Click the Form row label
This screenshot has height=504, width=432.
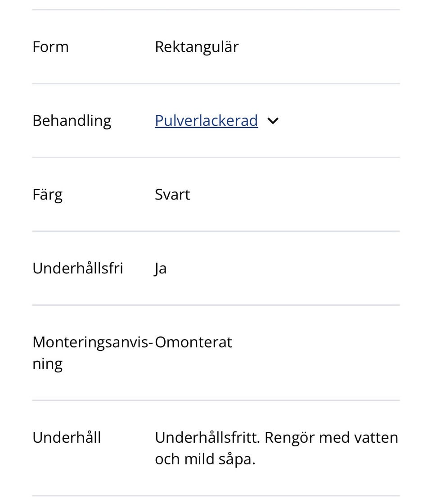50,47
